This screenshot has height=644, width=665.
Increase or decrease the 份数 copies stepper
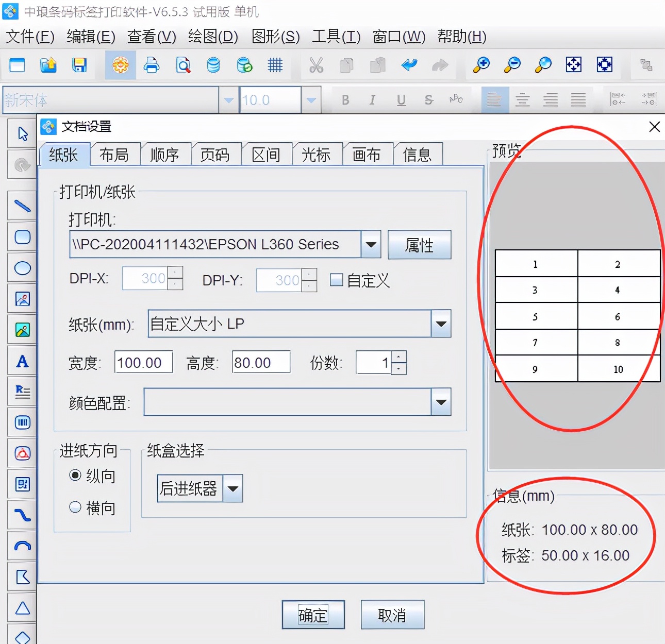click(x=398, y=363)
